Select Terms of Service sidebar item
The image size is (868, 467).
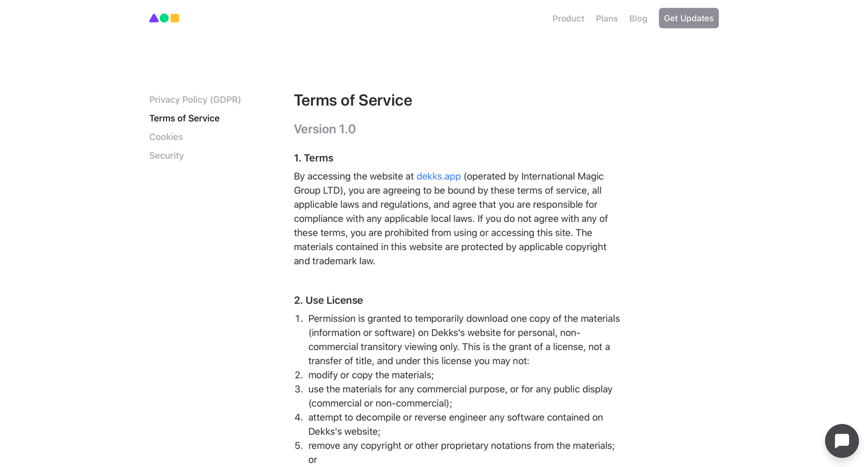coord(184,118)
